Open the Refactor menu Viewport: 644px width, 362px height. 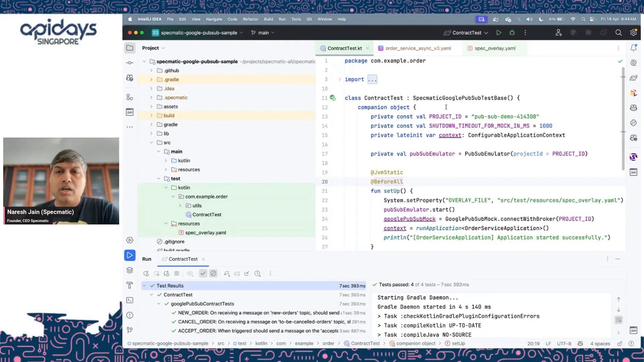coord(251,19)
